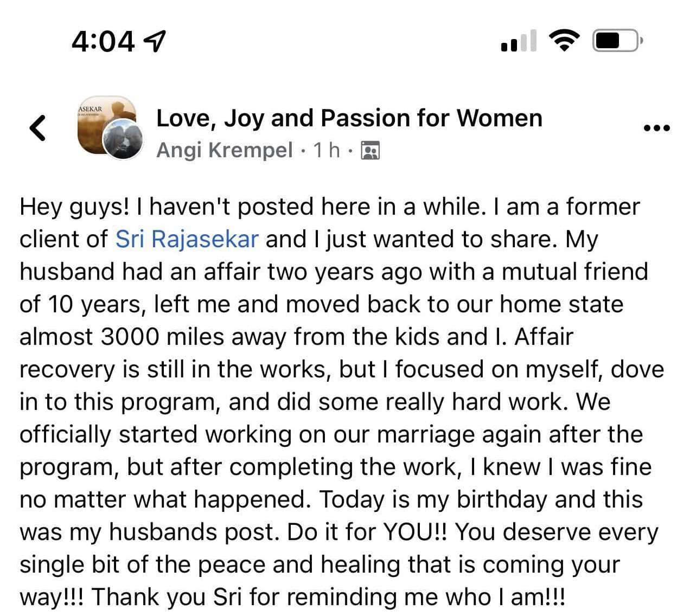Tap the back chevron arrow
Image resolution: width=696 pixels, height=616 pixels.
[x=37, y=129]
